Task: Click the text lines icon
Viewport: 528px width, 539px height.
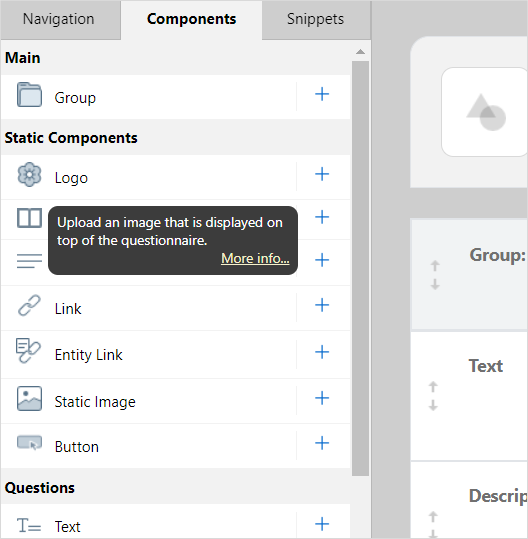Action: 29,261
